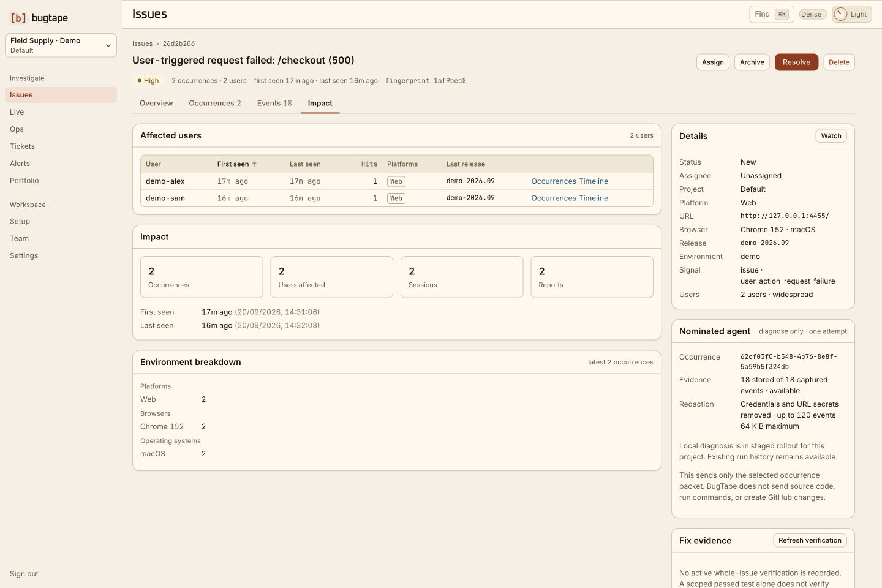Screen dimensions: 882x588
Task: Open Live in the sidebar
Action: (x=61, y=112)
